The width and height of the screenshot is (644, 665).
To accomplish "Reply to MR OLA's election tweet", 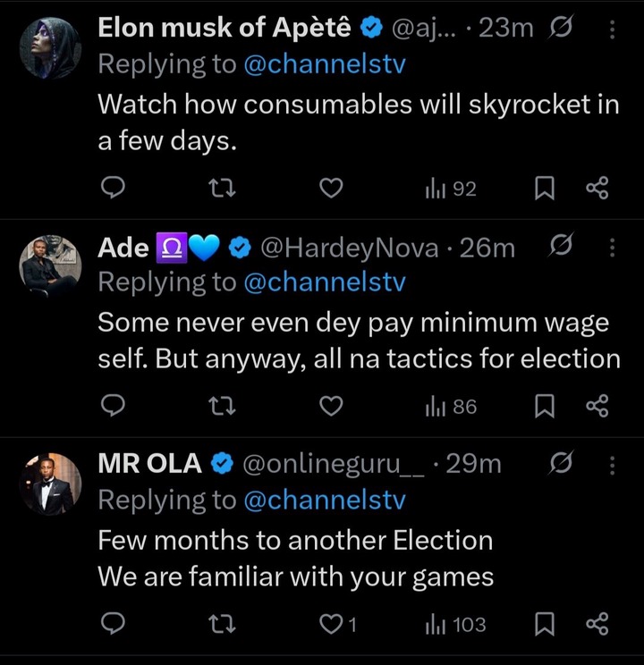I will point(112,624).
